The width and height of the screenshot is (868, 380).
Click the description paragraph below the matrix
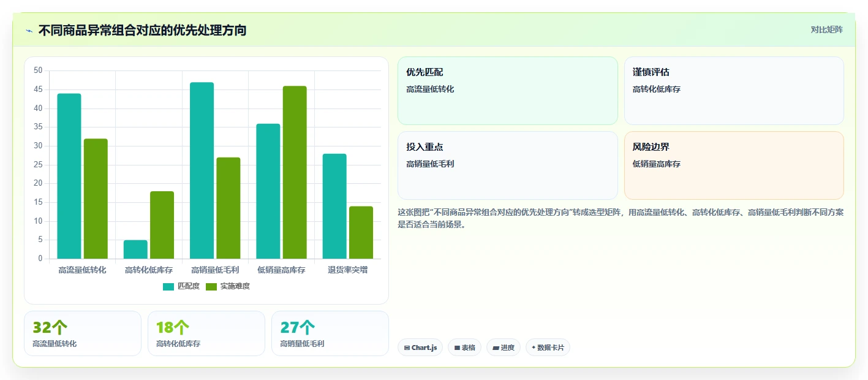(621, 218)
